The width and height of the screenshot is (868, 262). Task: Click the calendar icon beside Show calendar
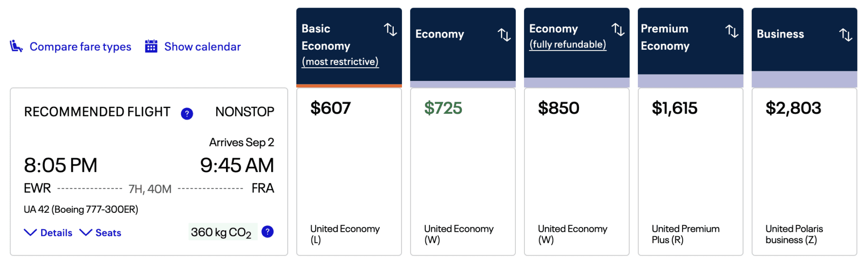pos(151,46)
